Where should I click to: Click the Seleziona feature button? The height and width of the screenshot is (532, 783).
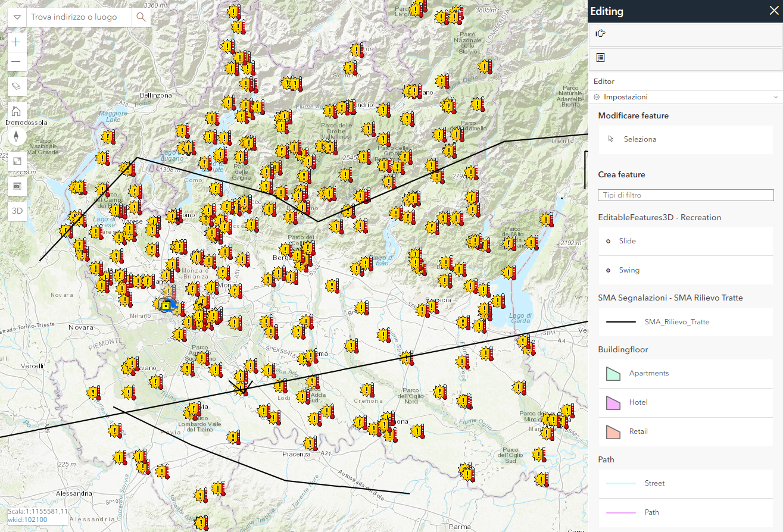click(685, 139)
